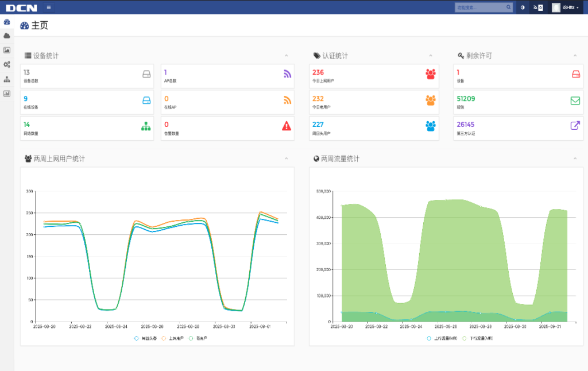Collapse the 设备统计 panel
The width and height of the screenshot is (588, 371).
(x=286, y=56)
